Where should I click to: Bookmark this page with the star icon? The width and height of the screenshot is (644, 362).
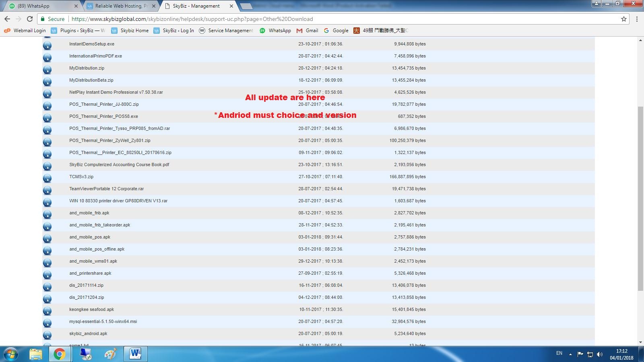click(x=623, y=19)
